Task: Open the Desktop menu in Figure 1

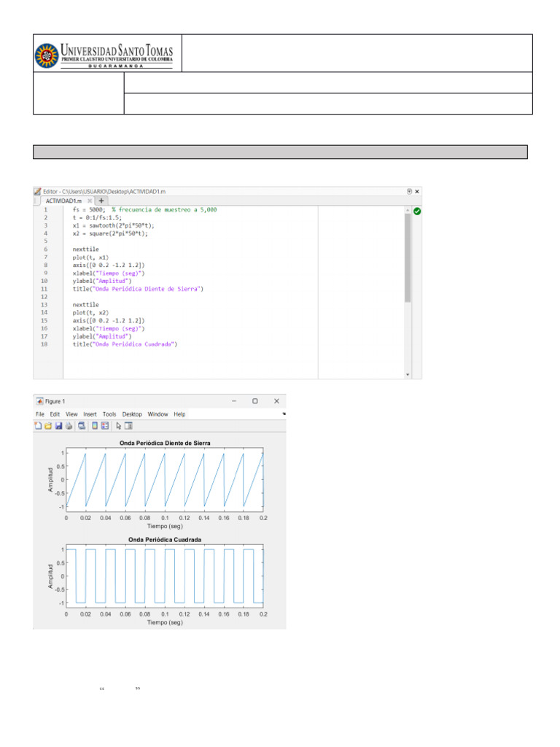Action: coord(132,414)
